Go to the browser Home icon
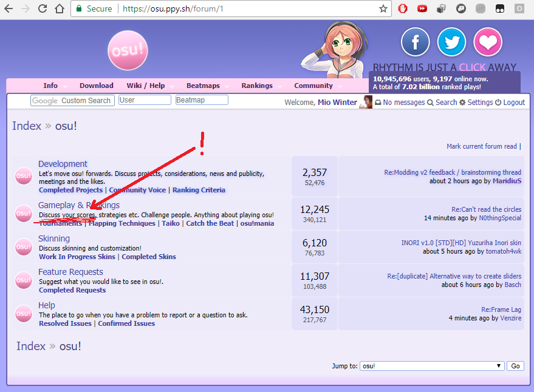 coord(60,8)
